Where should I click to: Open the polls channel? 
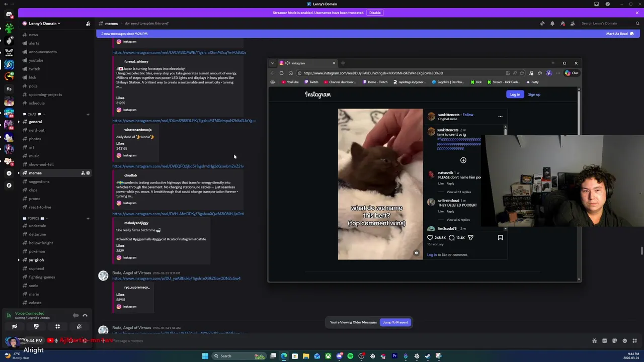pos(33,86)
